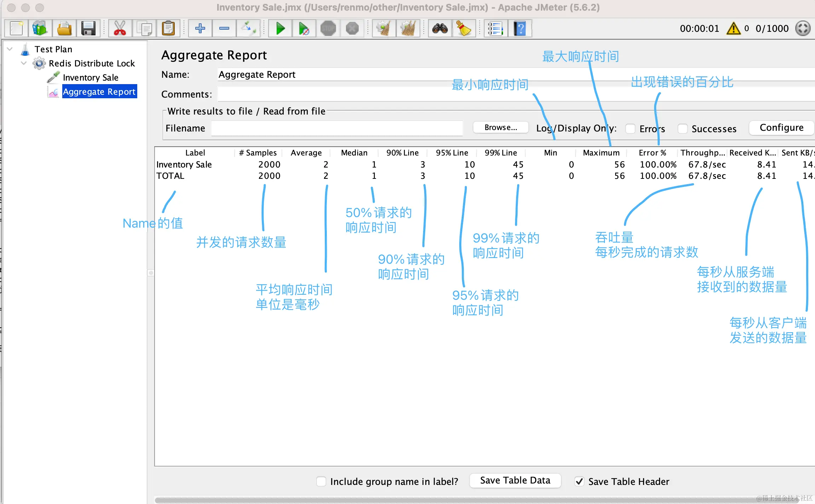Screen dimensions: 815x504
Task: Sort by Error % column header
Action: coord(652,153)
